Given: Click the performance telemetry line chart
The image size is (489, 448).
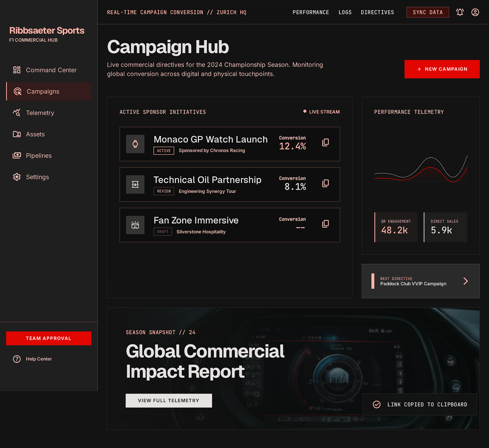Looking at the screenshot, I should [421, 169].
